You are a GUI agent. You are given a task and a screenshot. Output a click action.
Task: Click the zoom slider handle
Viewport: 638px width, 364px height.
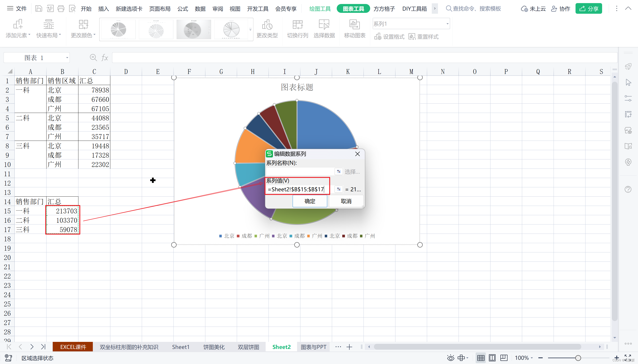(578, 358)
